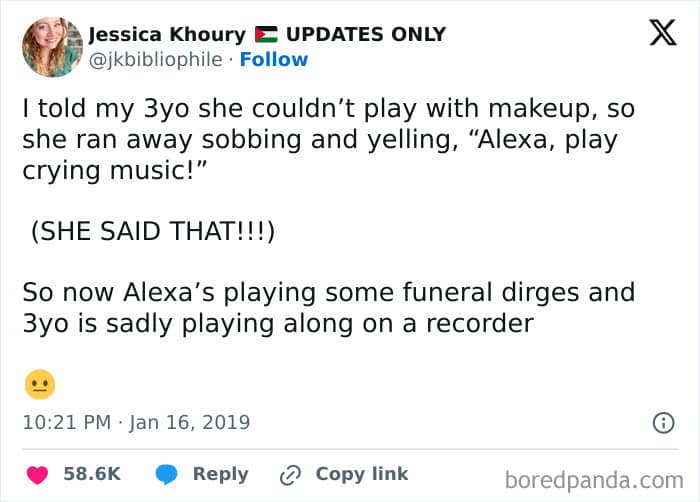Click the flag emoji beside the name
700x502 pixels.
[265, 35]
